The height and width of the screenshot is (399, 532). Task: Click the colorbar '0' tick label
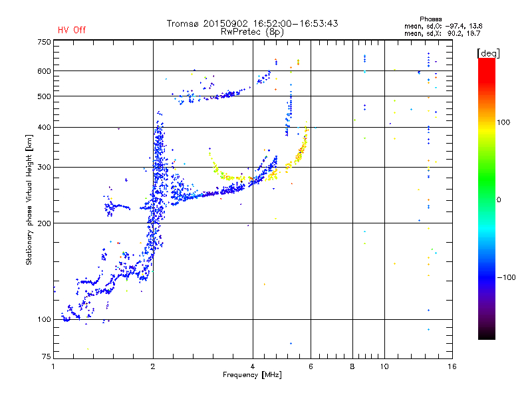[499, 200]
